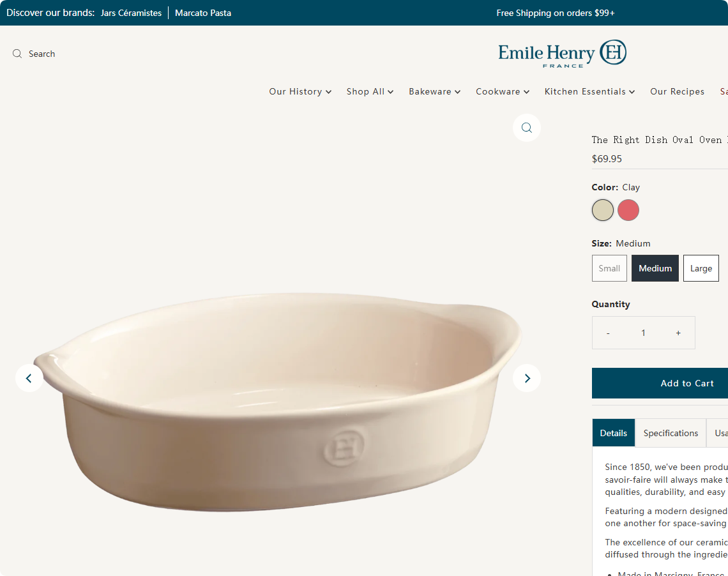Choose the red color swatch
This screenshot has width=728, height=576.
coord(628,210)
